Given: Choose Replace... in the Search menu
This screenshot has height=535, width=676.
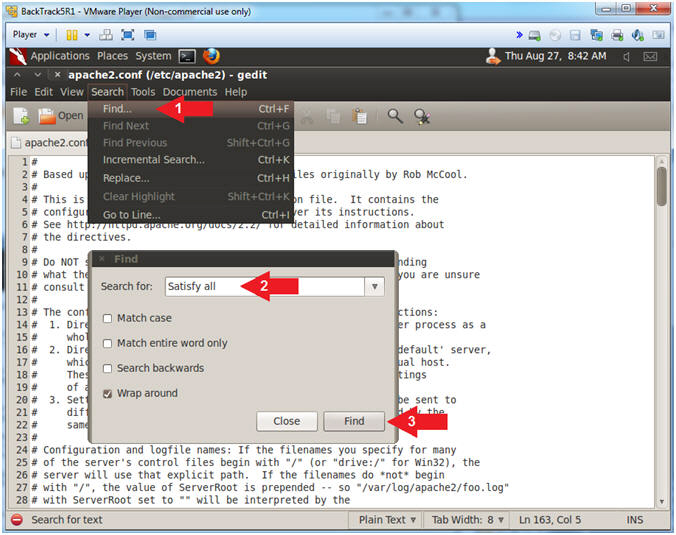Looking at the screenshot, I should click(x=191, y=178).
